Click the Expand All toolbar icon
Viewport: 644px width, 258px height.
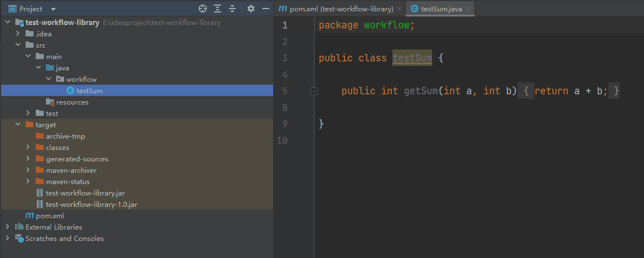point(218,9)
